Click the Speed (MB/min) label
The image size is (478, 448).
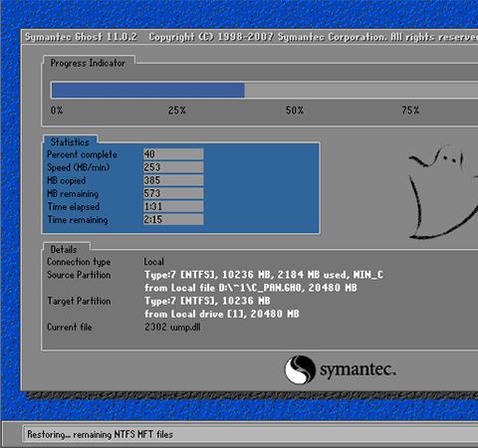(79, 167)
